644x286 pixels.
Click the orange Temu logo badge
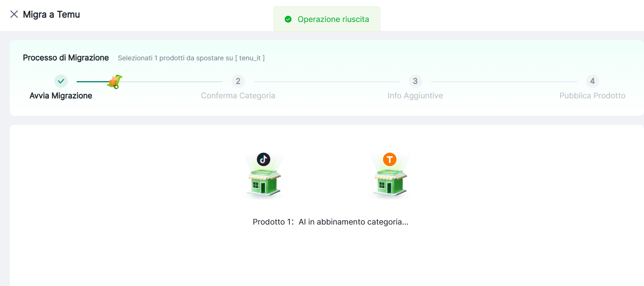(390, 159)
